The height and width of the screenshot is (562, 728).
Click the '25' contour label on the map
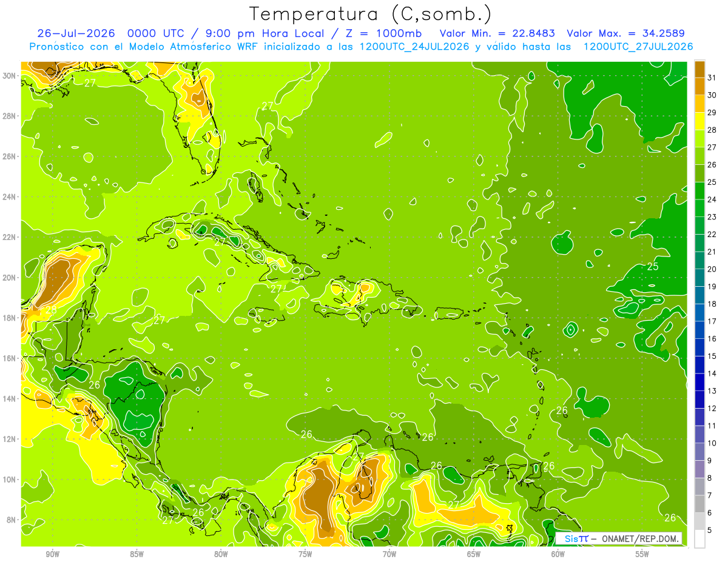(x=653, y=267)
